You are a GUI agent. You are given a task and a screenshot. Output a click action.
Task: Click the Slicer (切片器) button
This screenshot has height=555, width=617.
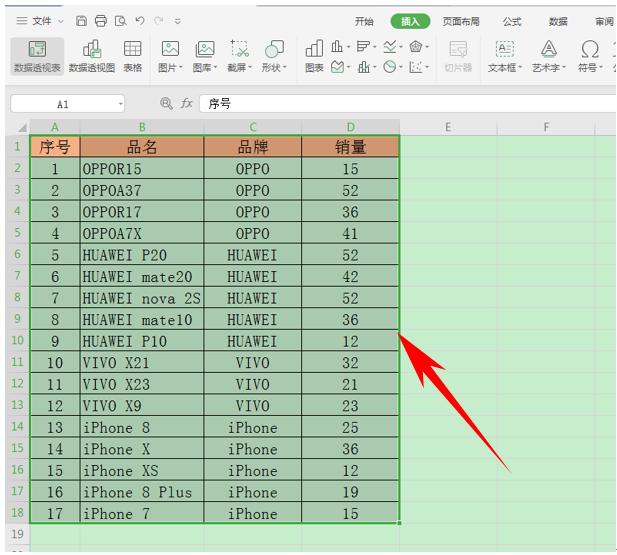458,56
